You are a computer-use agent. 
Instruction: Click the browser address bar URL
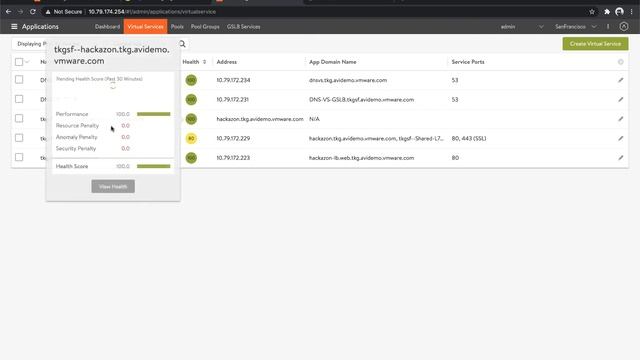(152, 12)
